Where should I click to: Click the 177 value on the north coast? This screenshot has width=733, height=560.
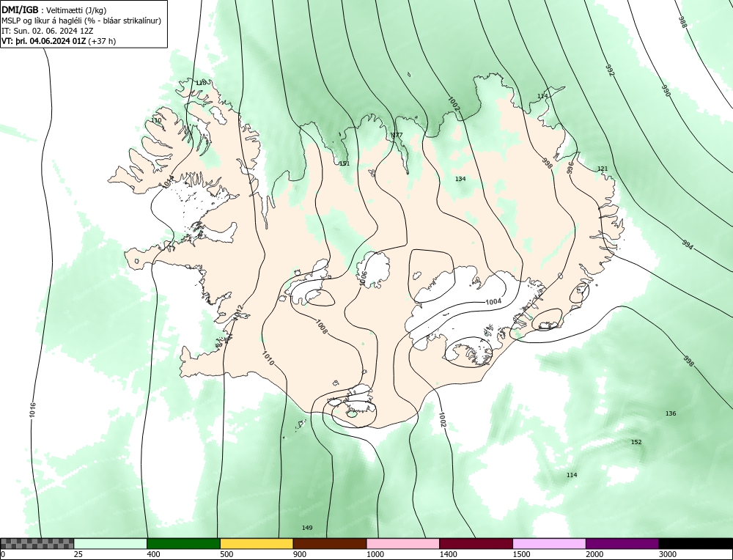coord(397,135)
